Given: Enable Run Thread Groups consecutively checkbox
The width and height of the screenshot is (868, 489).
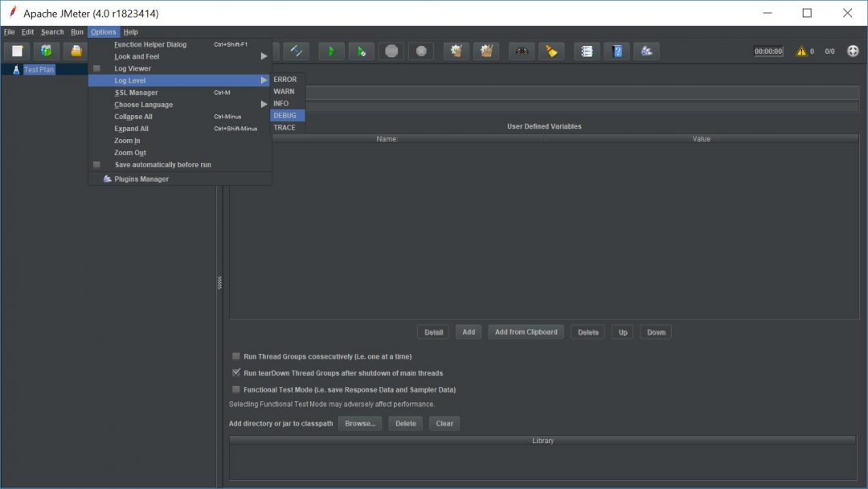Looking at the screenshot, I should coord(236,356).
